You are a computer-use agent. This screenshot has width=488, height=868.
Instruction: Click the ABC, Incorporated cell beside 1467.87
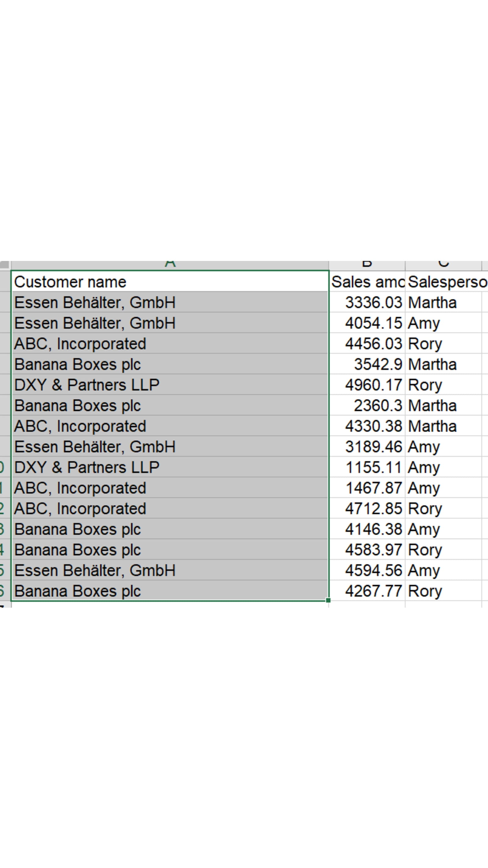[x=170, y=488]
